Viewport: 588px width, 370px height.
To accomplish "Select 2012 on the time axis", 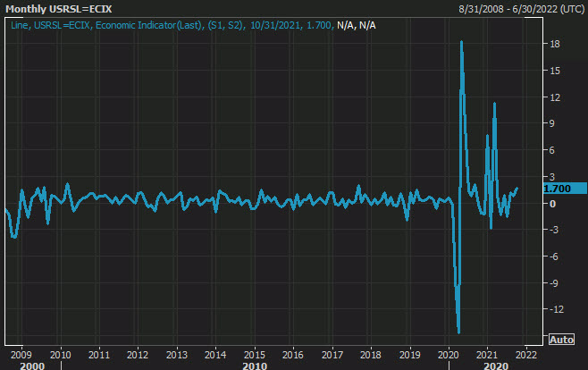I will 138,352.
